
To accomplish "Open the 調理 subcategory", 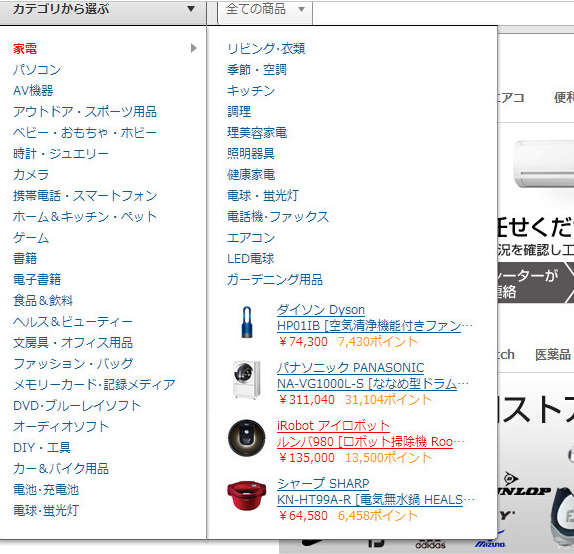I will [x=239, y=111].
